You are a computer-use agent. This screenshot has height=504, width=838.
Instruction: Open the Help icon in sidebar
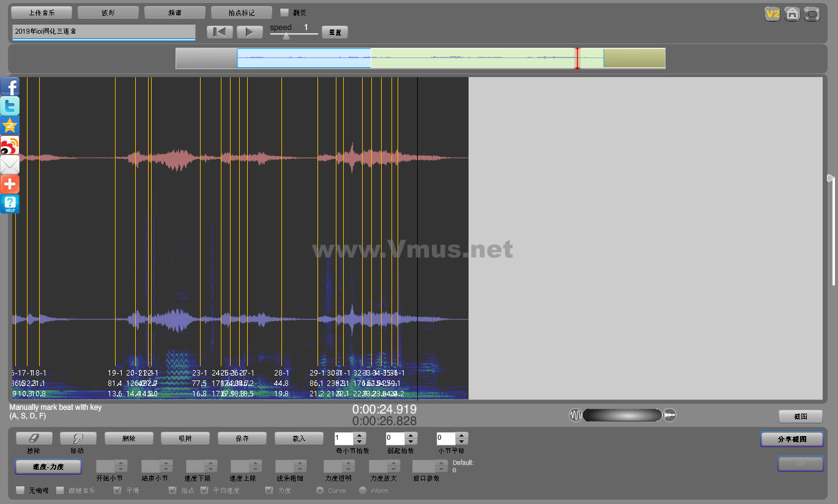[10, 204]
